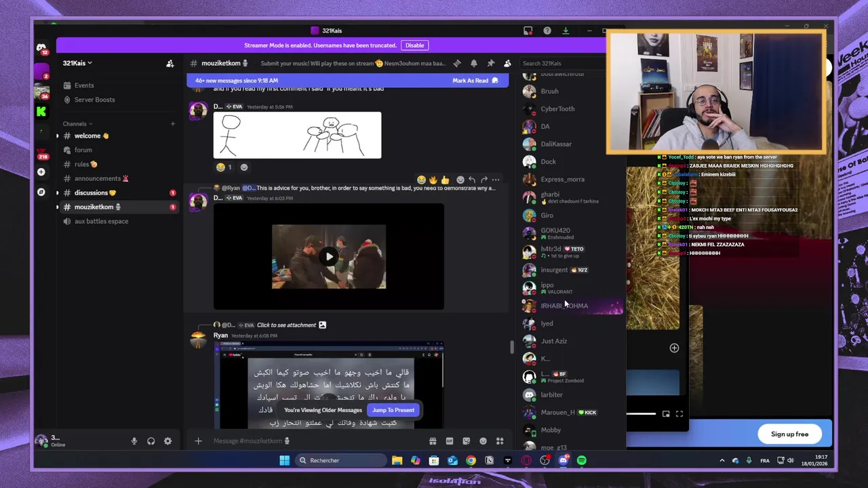This screenshot has height=488, width=868.
Task: Click Search 321Kais field
Action: (x=561, y=64)
